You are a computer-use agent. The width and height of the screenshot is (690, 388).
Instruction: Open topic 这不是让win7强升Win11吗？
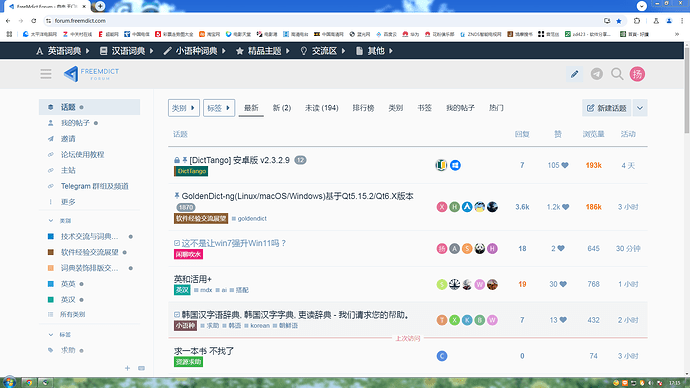point(234,243)
